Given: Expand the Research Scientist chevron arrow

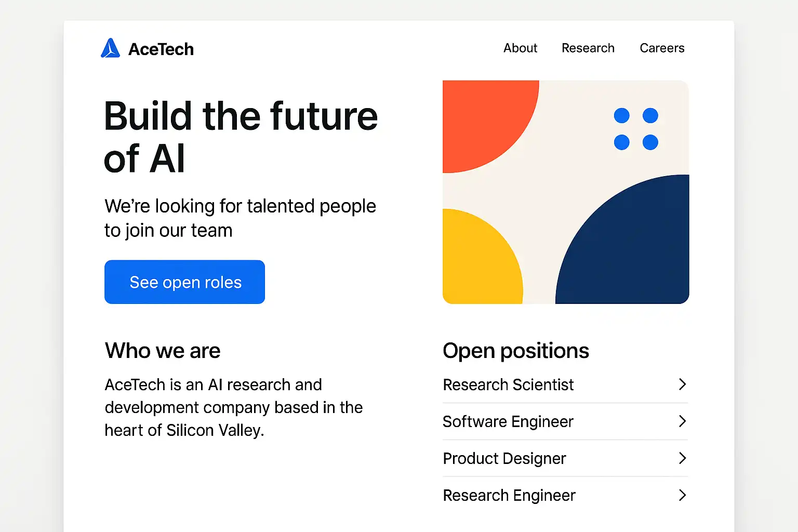Looking at the screenshot, I should 682,384.
